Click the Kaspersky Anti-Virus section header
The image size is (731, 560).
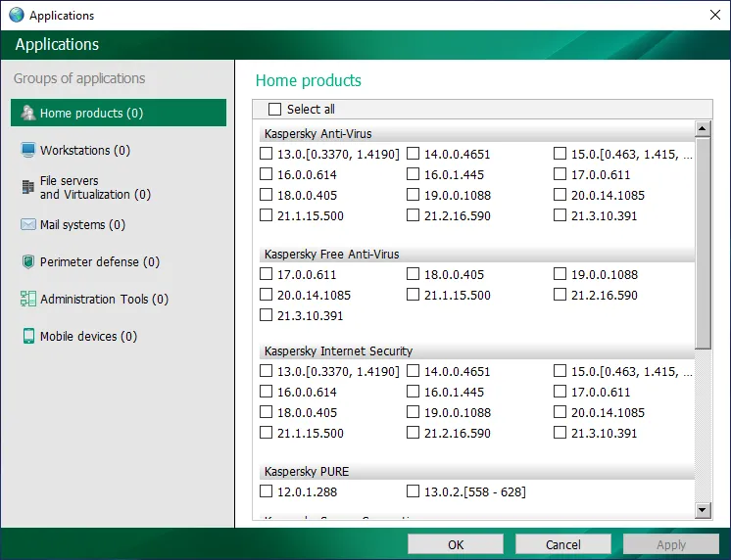477,134
